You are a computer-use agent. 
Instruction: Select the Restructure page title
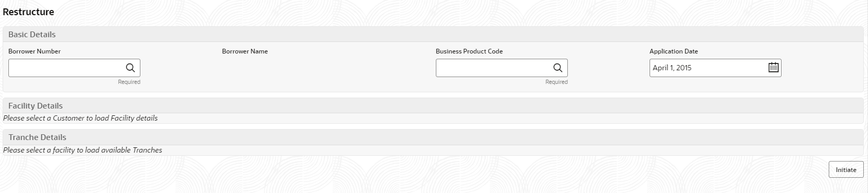point(28,12)
